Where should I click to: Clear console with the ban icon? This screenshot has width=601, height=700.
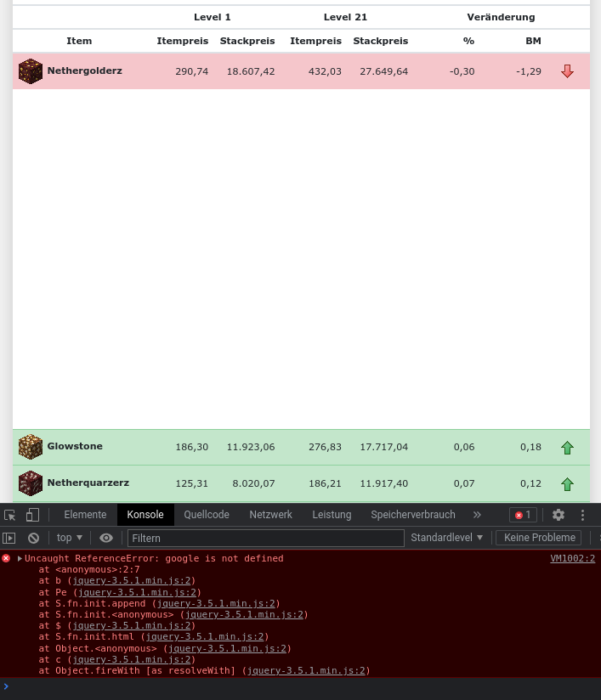click(33, 538)
